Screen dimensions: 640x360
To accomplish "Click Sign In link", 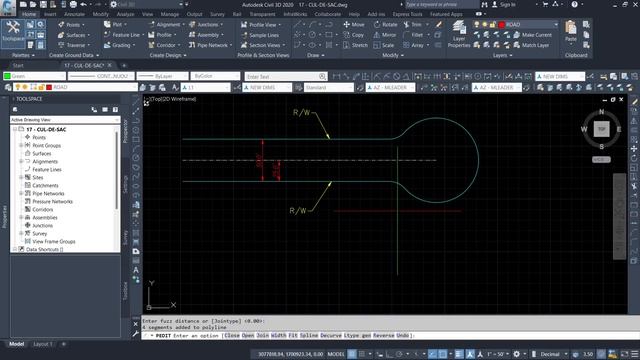I will 507,4.
